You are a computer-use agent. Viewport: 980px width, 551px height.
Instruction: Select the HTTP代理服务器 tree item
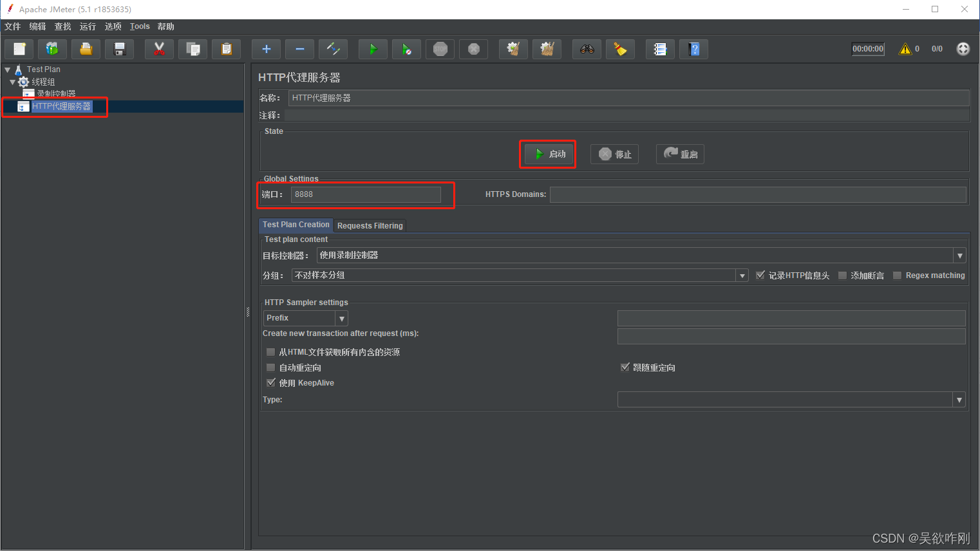[61, 106]
